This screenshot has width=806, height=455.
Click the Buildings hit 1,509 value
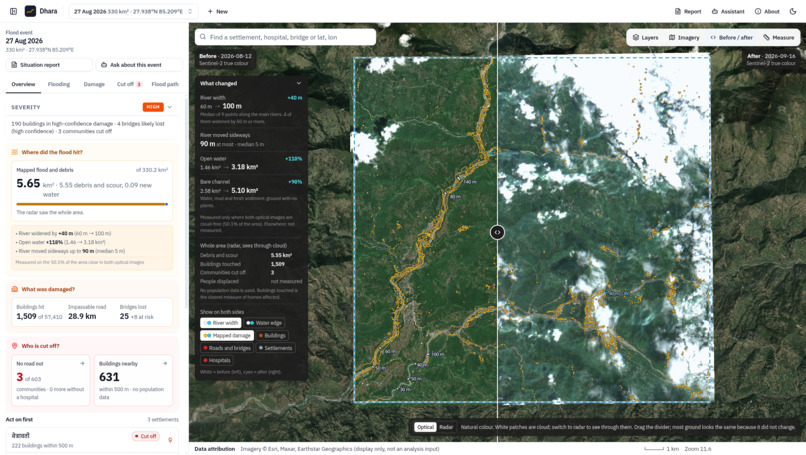point(26,316)
